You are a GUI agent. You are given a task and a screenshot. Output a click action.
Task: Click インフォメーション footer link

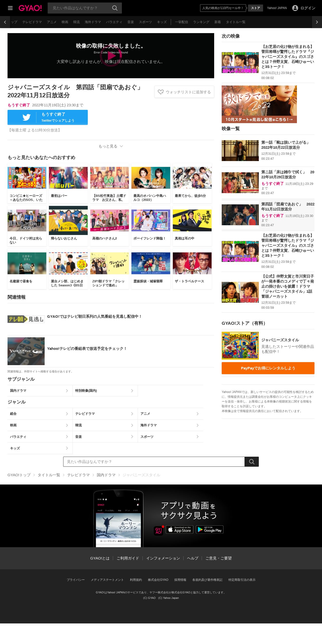163,558
